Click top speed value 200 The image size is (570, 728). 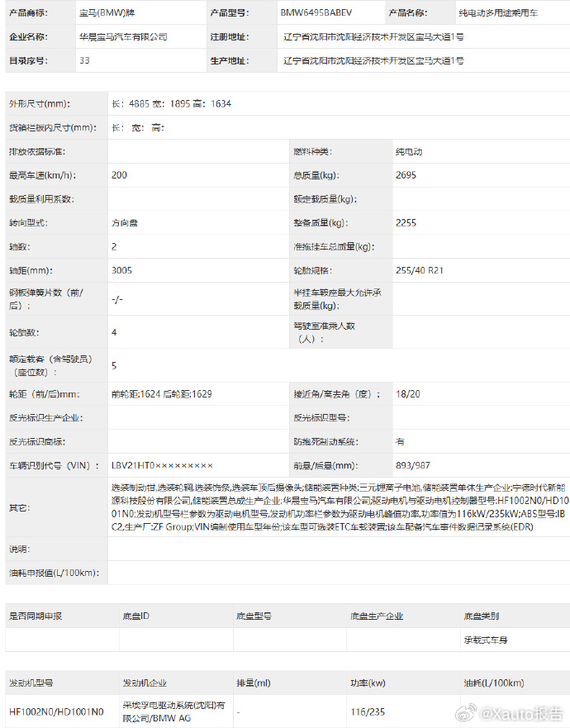point(119,175)
